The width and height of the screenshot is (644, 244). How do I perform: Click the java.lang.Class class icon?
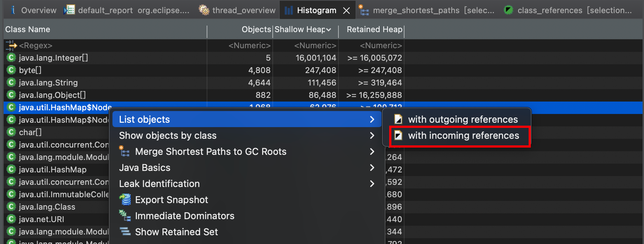(x=11, y=207)
